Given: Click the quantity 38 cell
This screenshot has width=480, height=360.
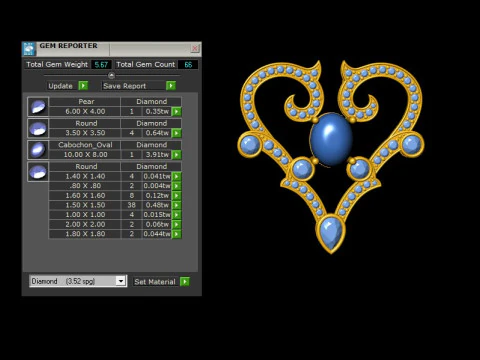Looking at the screenshot, I should click(132, 205).
